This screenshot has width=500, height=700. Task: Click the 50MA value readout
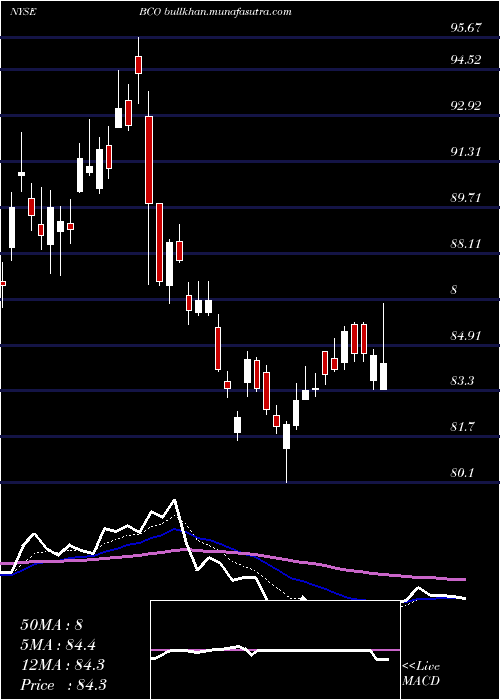(x=52, y=625)
